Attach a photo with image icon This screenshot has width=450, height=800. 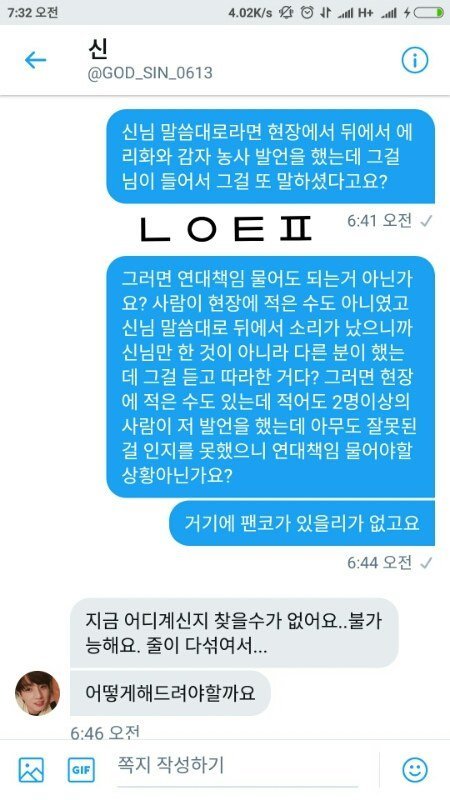point(31,770)
